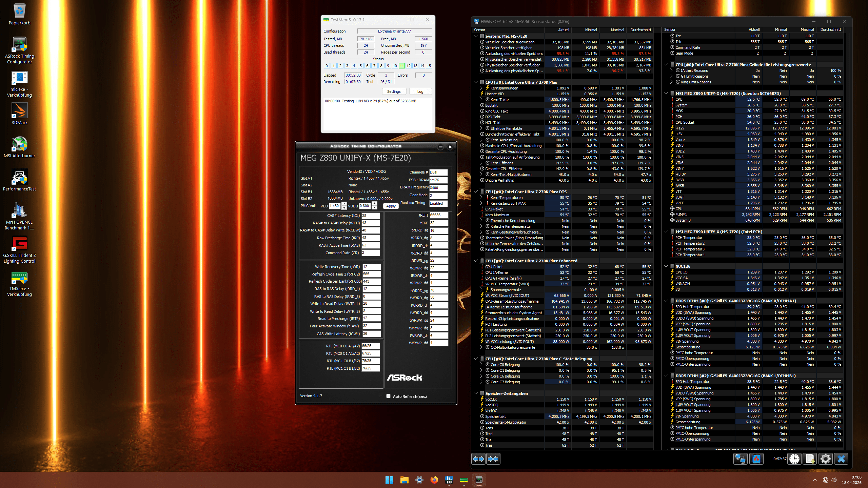
Task: Click Apply button in Timing Configurator
Action: pos(391,206)
